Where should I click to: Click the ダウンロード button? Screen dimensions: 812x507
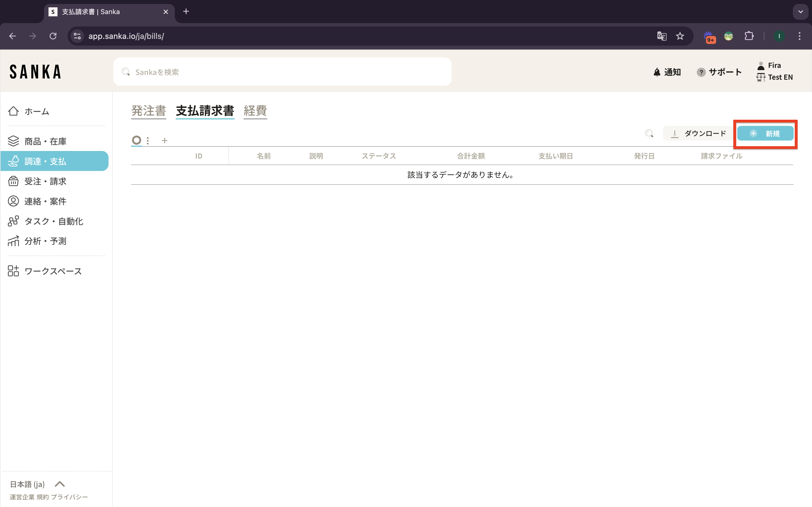click(x=698, y=134)
